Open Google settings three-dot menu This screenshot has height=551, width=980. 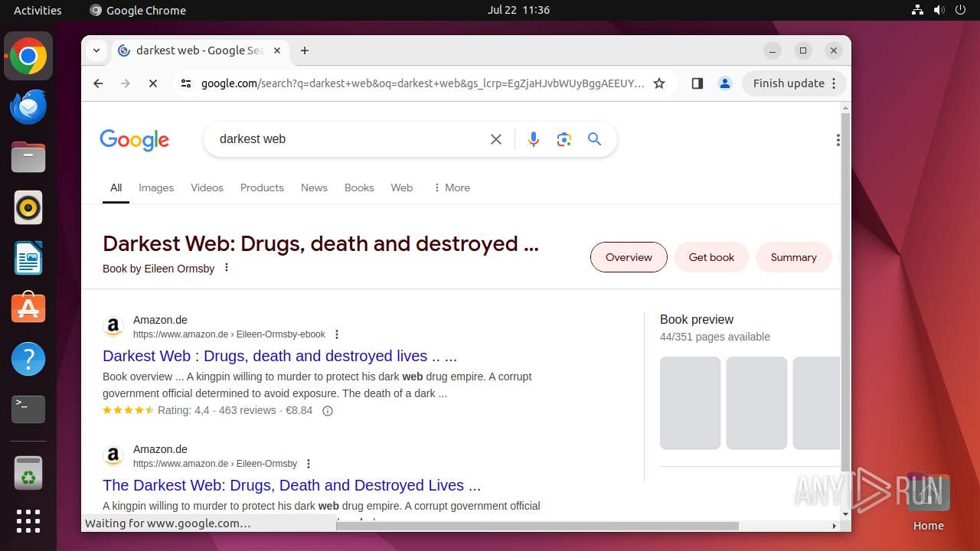tap(838, 140)
